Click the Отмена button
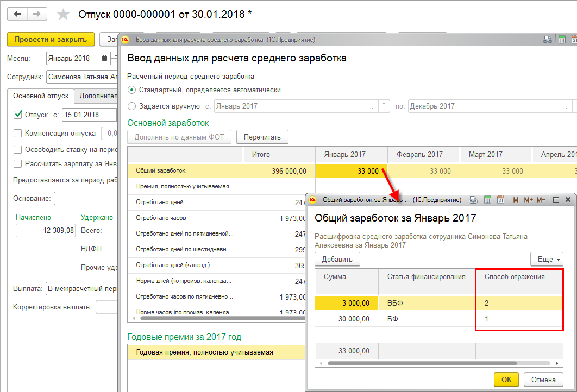This screenshot has width=577, height=392. coord(543,380)
